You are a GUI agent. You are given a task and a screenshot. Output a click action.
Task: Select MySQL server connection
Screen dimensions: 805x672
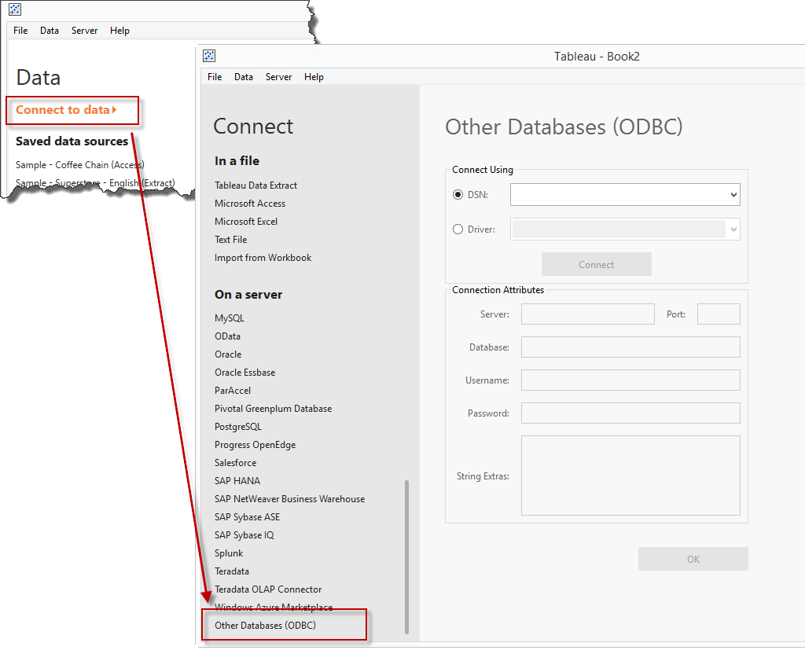230,318
